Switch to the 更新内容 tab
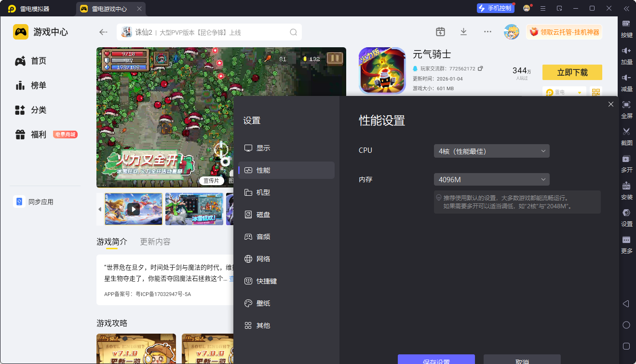636x364 pixels. pos(155,242)
